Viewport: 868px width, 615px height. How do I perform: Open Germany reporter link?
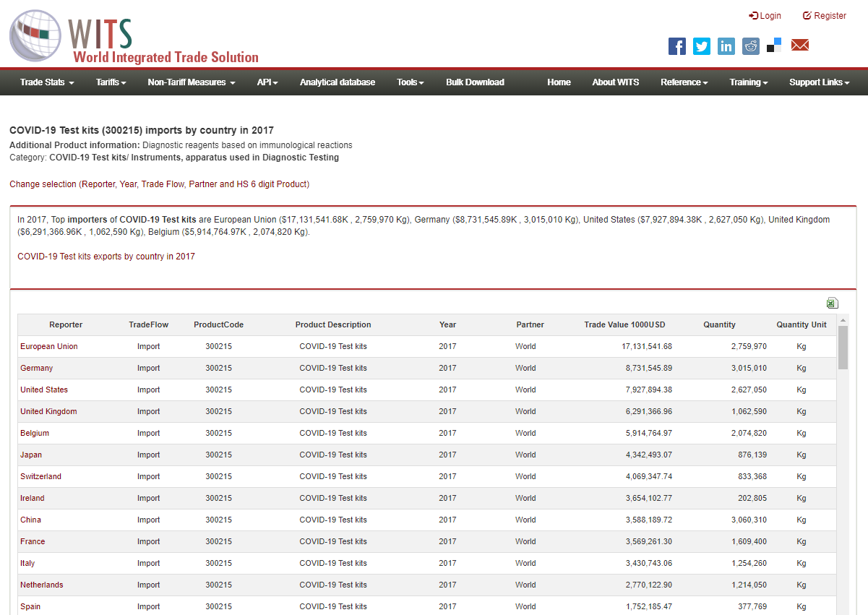37,368
